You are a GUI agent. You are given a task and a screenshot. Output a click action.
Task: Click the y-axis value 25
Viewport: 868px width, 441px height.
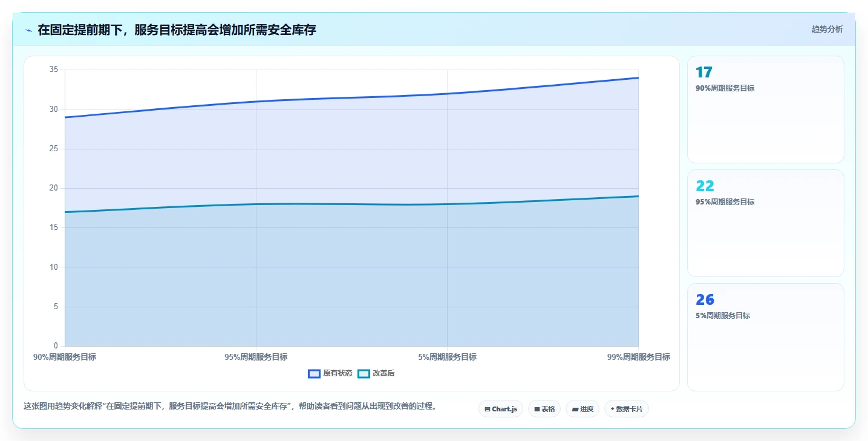tap(53, 149)
